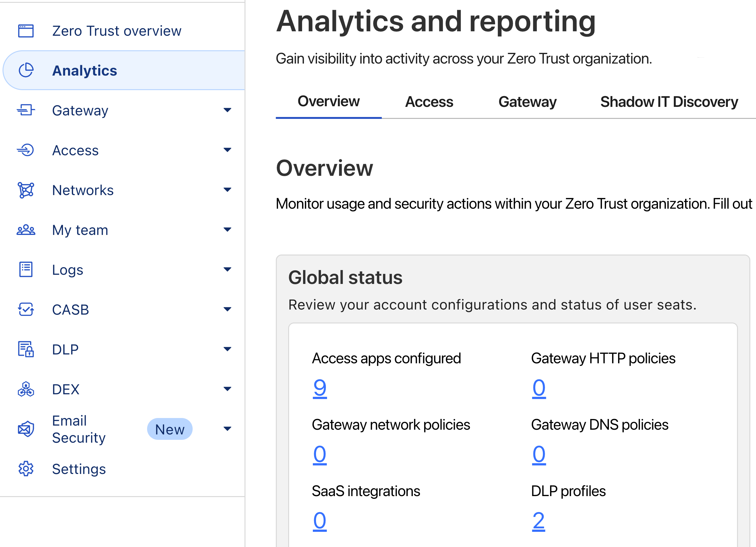Click the Email Security envelope shield icon

coord(26,429)
